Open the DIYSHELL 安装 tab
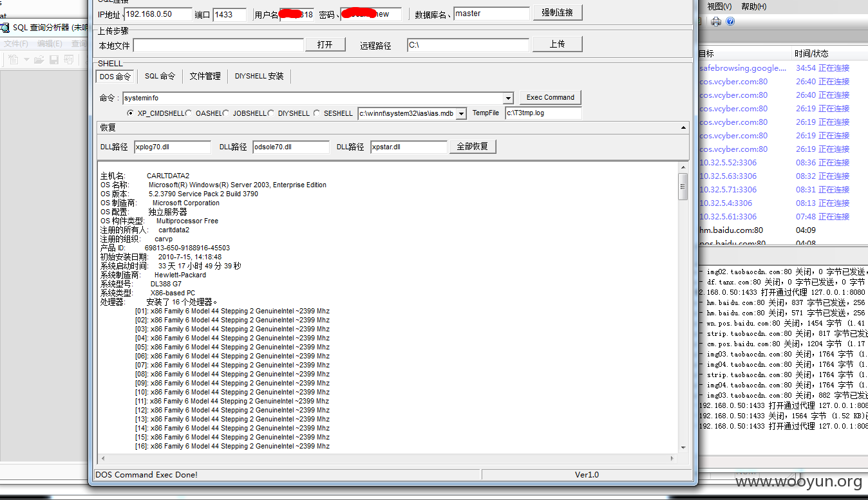 (x=259, y=76)
